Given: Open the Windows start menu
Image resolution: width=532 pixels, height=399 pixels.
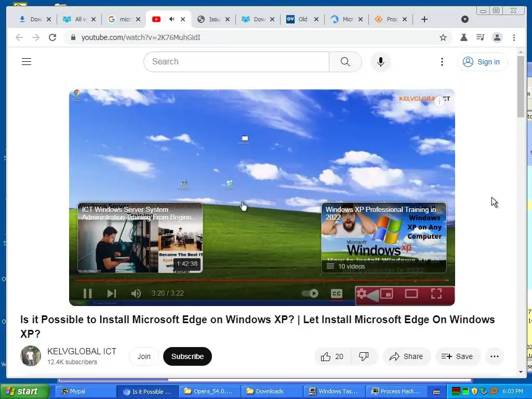Looking at the screenshot, I should click(25, 391).
